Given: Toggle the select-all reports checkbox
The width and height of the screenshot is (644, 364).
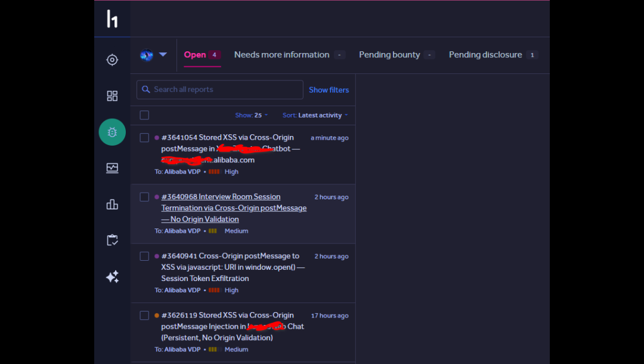Looking at the screenshot, I should [144, 115].
